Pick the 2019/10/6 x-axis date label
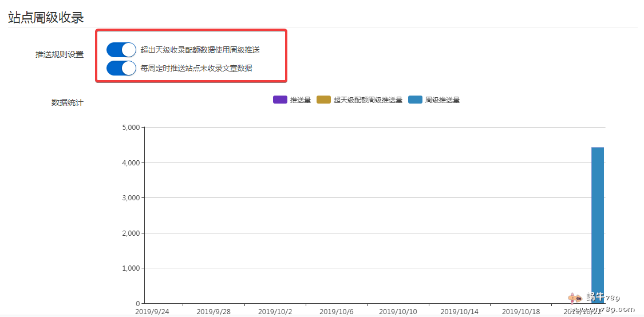This screenshot has height=317, width=644. point(336,311)
